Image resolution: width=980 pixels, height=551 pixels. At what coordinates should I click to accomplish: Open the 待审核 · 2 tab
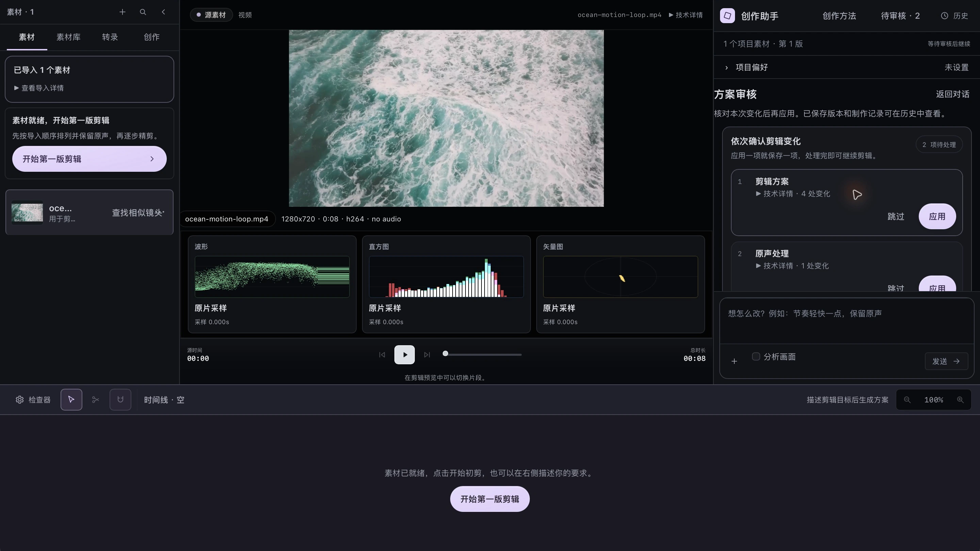coord(900,16)
